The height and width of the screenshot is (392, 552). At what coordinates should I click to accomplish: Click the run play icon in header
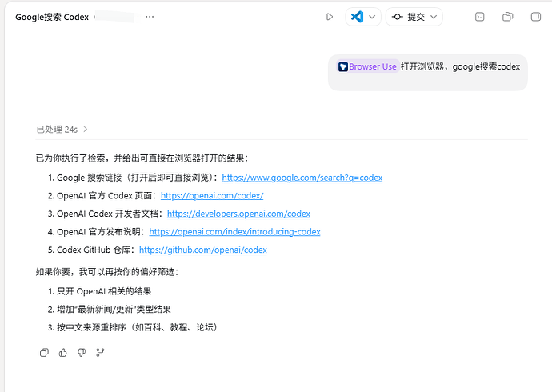pyautogui.click(x=330, y=17)
